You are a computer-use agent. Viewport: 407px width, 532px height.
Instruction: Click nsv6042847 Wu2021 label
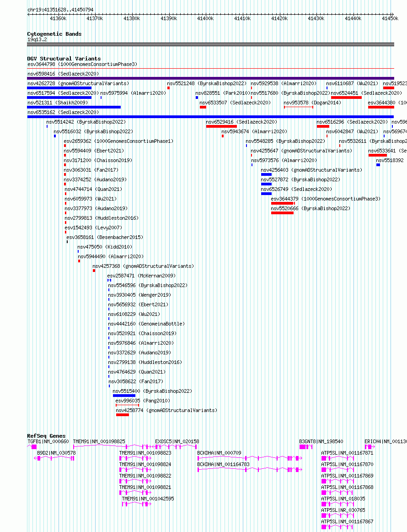point(352,131)
